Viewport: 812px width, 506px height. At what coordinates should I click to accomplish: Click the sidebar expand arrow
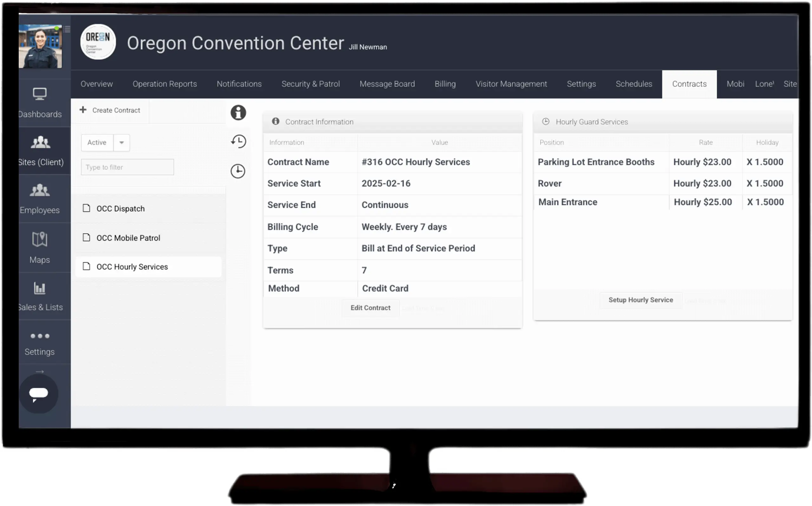coord(40,371)
